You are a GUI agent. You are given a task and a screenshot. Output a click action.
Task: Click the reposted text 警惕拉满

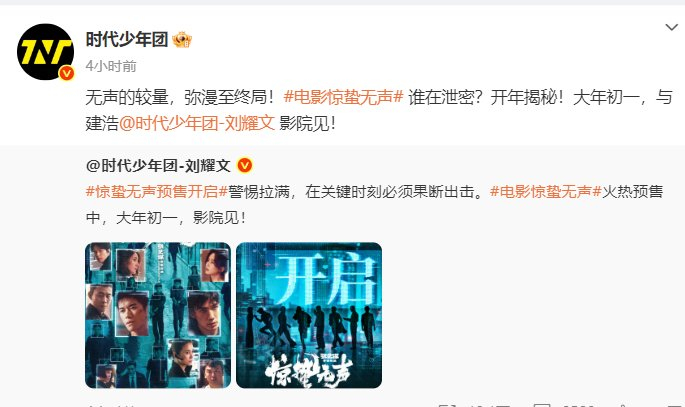(259, 191)
